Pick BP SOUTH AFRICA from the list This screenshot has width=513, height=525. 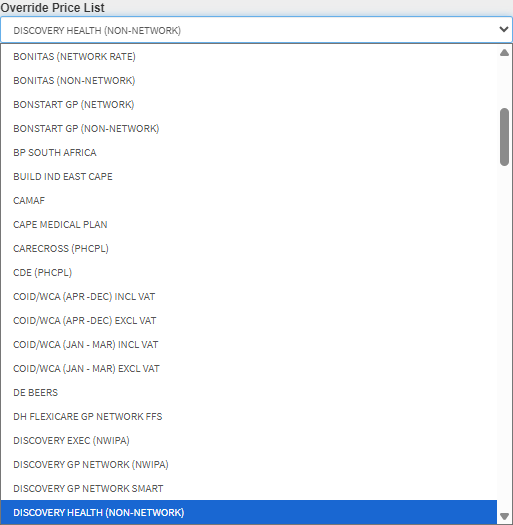(x=249, y=153)
